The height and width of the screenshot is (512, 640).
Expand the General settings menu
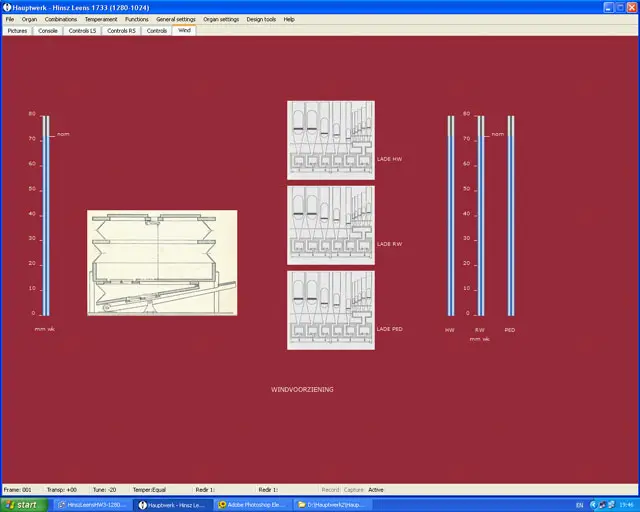176,19
